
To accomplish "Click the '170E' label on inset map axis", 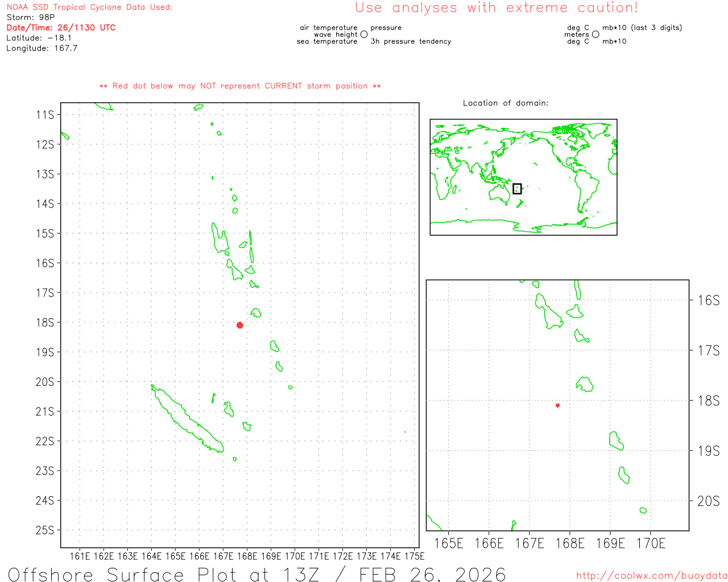I will 651,543.
